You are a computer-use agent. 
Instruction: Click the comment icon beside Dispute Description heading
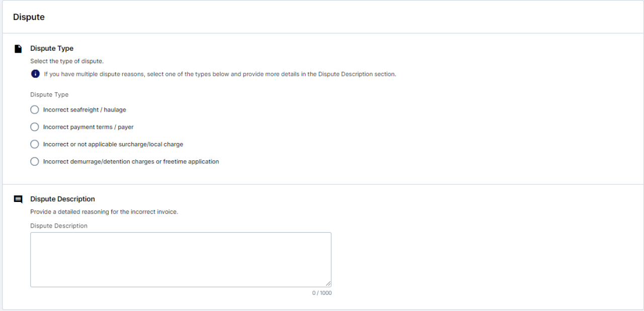(18, 199)
